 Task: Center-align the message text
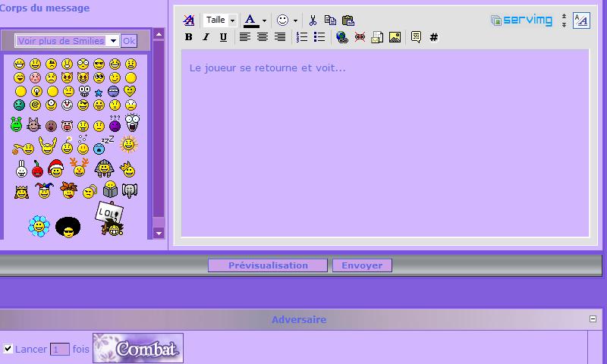pyautogui.click(x=263, y=37)
